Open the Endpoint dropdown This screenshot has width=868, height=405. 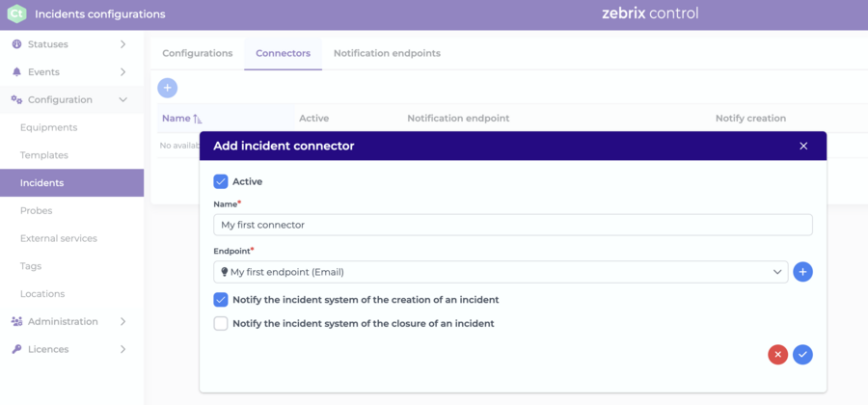click(501, 272)
